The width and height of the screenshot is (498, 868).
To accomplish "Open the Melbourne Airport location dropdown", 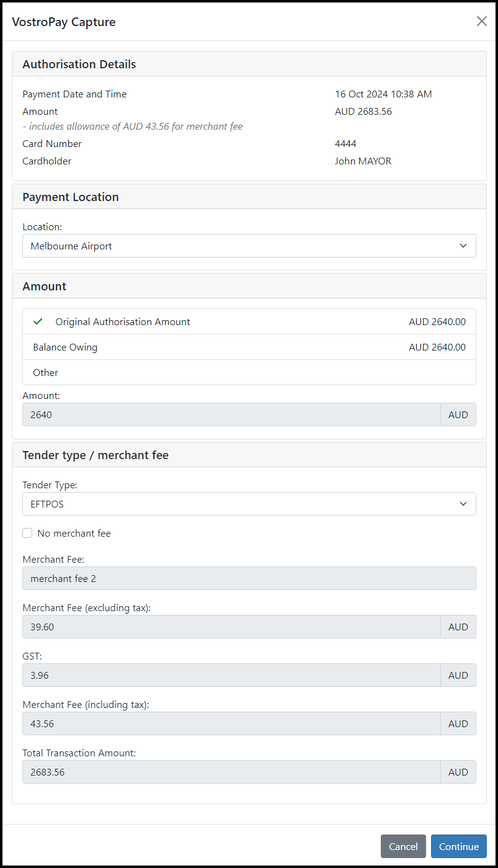I will click(x=249, y=246).
